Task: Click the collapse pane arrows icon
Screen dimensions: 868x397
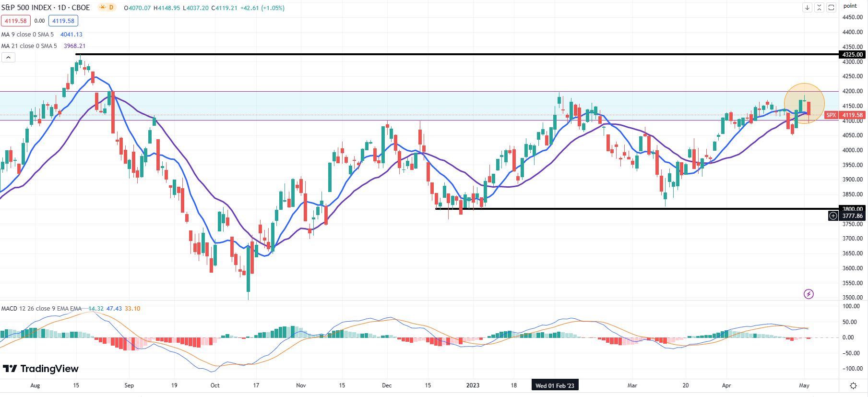Action: pyautogui.click(x=819, y=7)
